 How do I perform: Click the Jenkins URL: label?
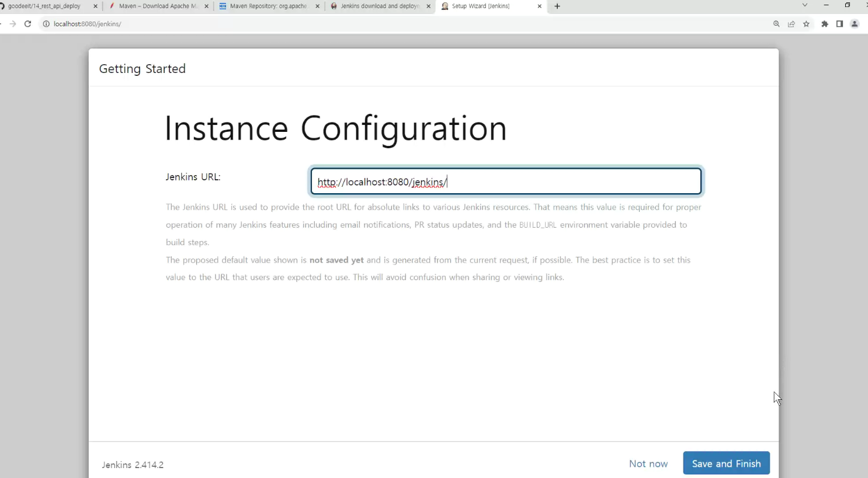(x=193, y=177)
